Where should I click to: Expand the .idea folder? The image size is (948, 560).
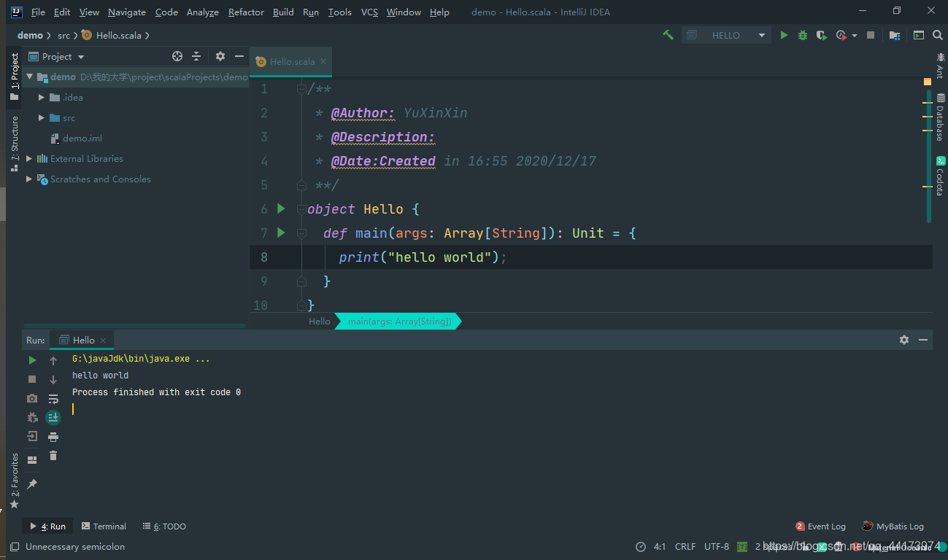pyautogui.click(x=42, y=97)
